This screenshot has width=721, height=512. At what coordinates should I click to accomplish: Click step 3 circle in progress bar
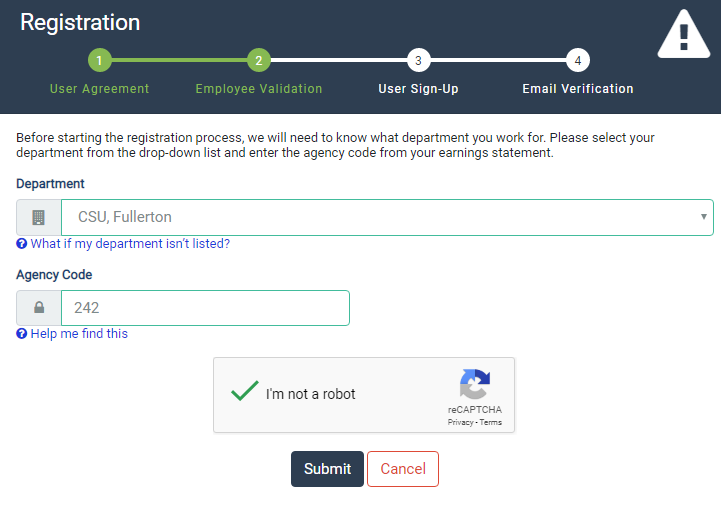[418, 61]
